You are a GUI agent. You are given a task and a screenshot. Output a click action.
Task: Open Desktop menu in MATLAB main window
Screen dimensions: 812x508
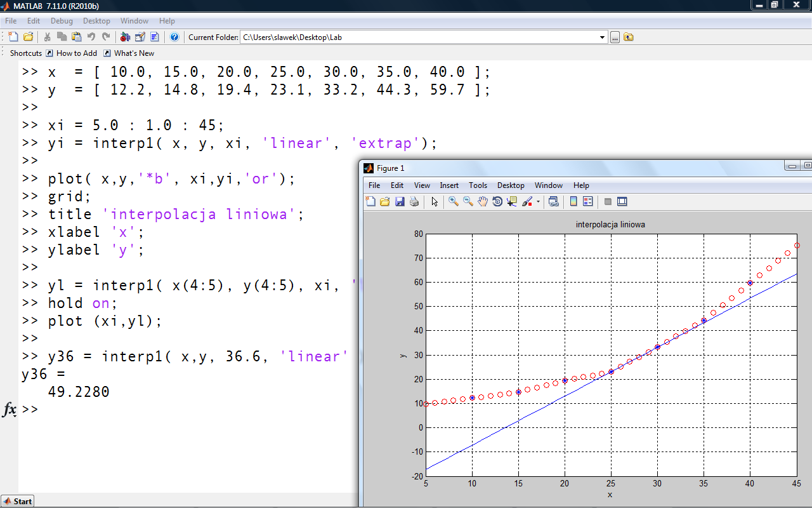pyautogui.click(x=96, y=21)
